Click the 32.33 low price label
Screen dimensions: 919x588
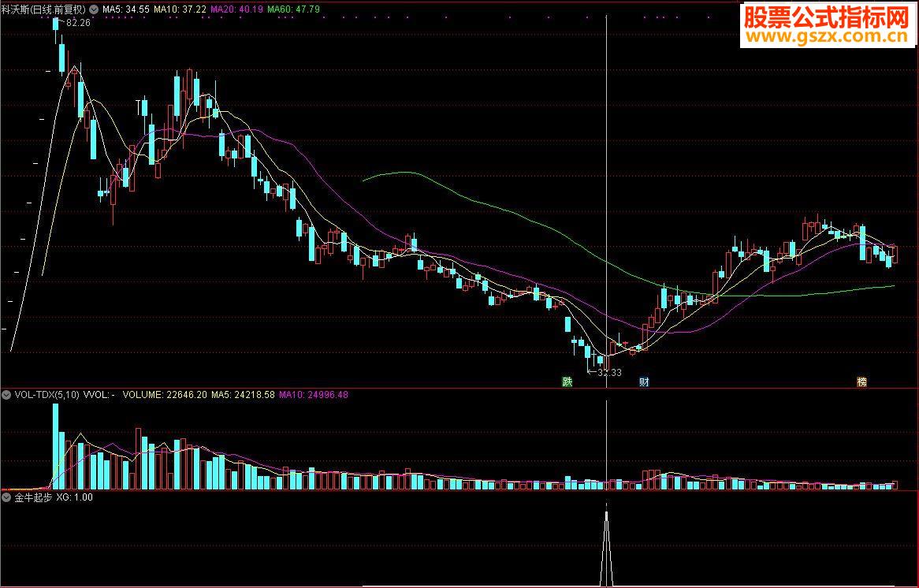coord(609,372)
